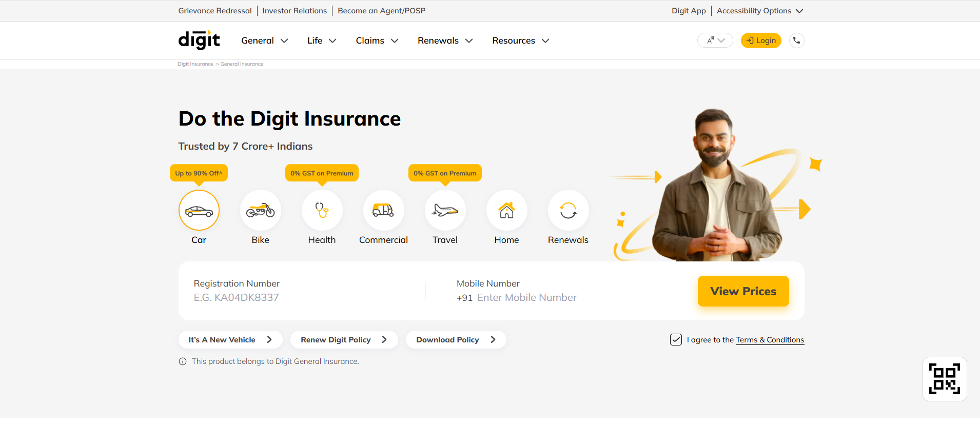Select the Bike insurance icon
Screen dimensions: 980x428
(261, 210)
